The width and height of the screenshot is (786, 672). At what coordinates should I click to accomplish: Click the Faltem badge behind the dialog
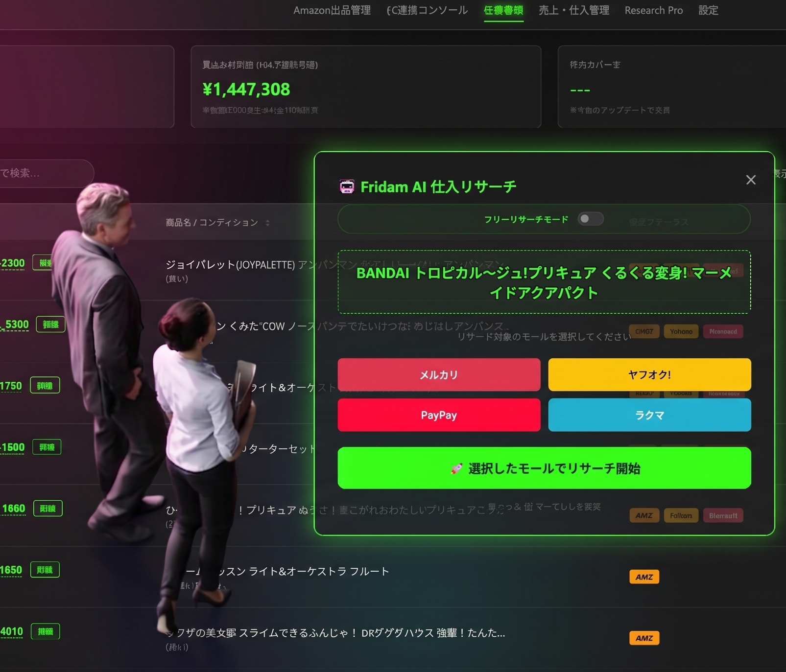click(x=681, y=515)
